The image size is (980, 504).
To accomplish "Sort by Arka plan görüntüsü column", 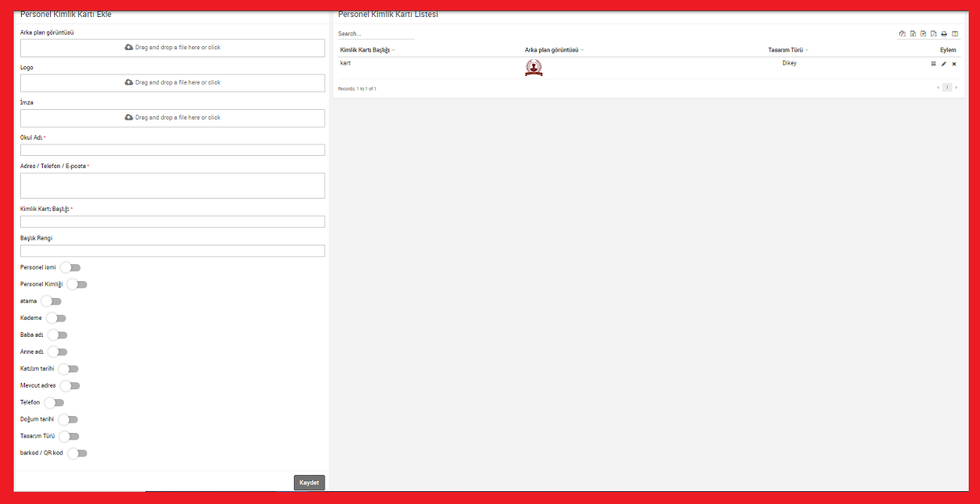I will point(552,50).
